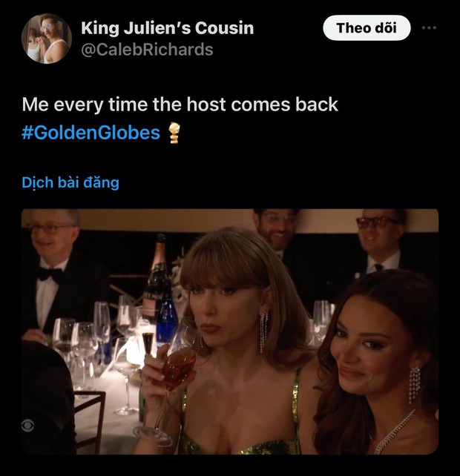Open King Julien's Cousin profile avatar

coord(47,39)
